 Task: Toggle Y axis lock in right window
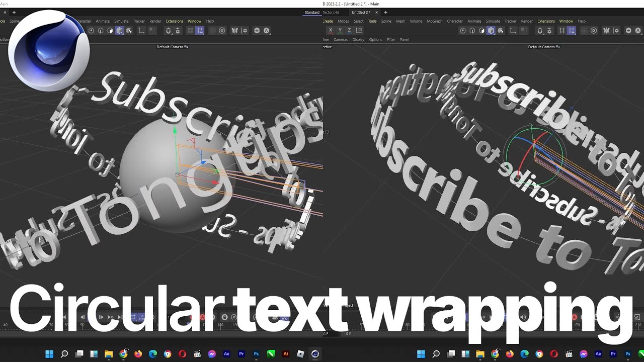tap(340, 31)
